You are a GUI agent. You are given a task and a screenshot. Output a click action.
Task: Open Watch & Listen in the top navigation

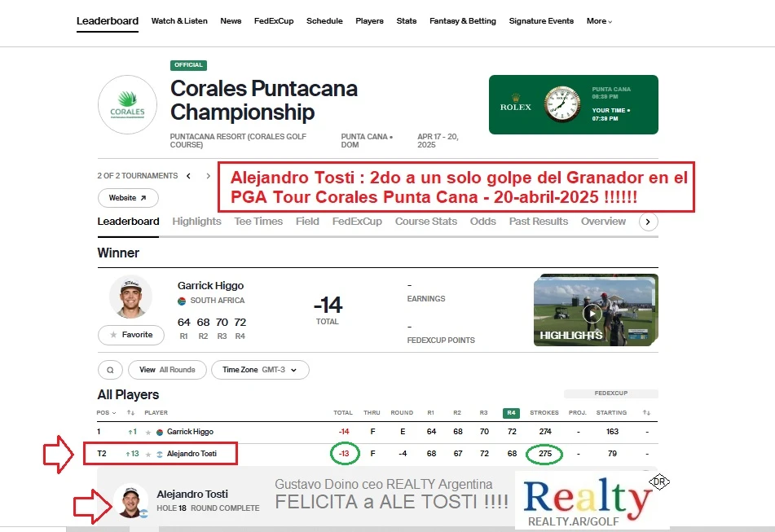pyautogui.click(x=179, y=21)
